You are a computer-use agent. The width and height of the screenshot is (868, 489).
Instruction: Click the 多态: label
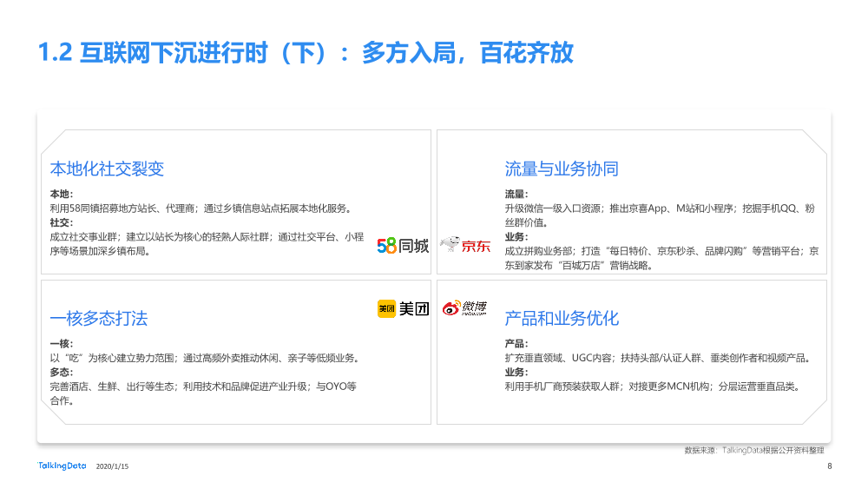(x=62, y=372)
